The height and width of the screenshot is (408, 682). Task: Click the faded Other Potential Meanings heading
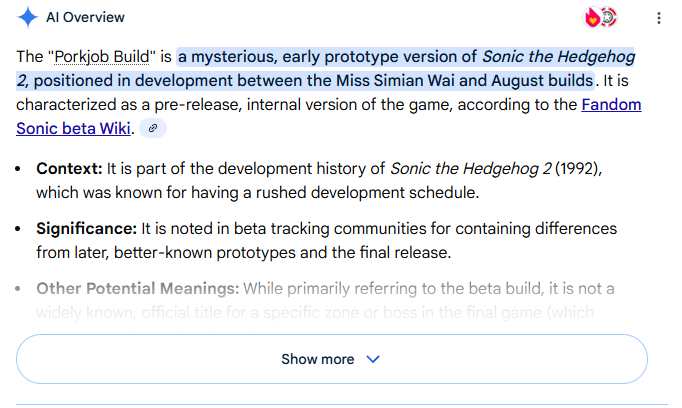[x=137, y=288]
